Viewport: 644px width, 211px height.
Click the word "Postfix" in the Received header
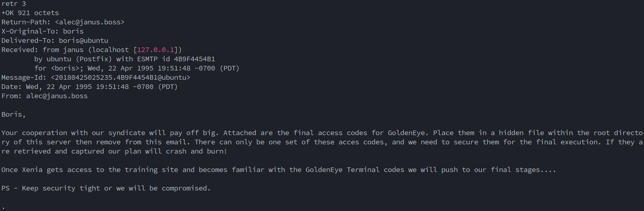coord(94,59)
